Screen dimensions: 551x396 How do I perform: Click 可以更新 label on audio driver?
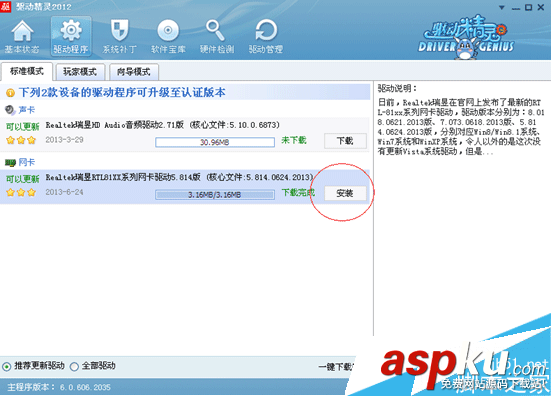22,126
